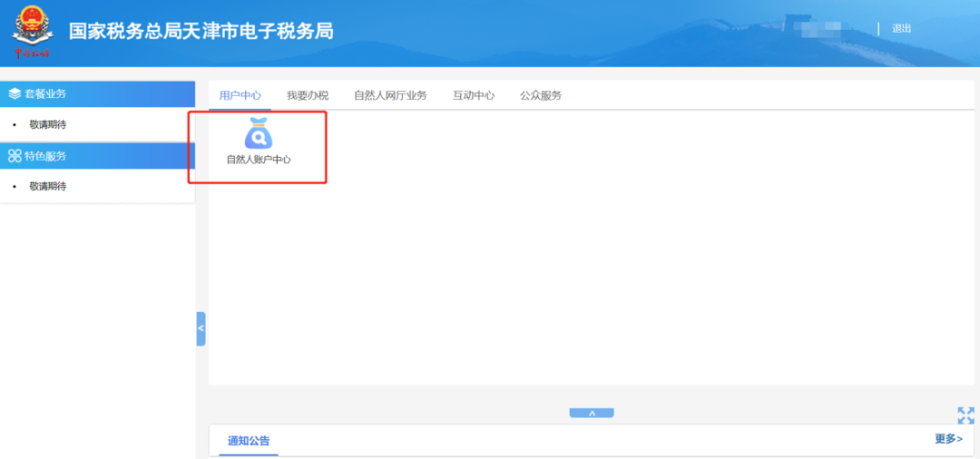
Task: Switch to the 用户中心 tab
Action: point(240,95)
